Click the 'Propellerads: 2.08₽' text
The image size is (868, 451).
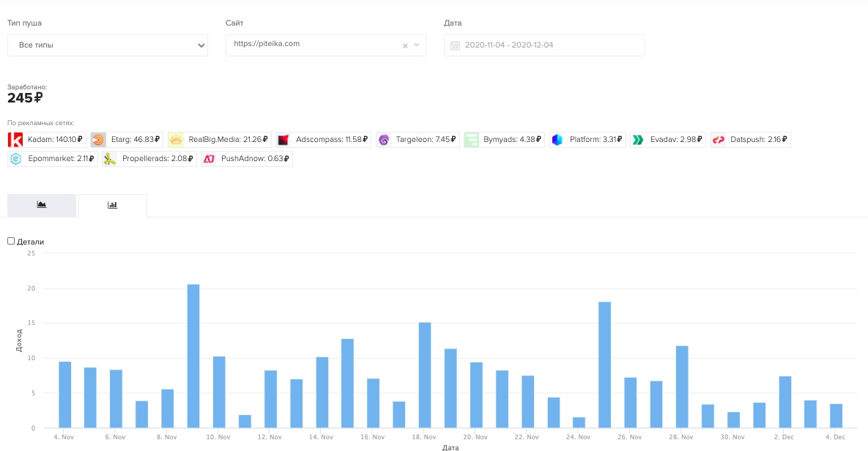(157, 159)
